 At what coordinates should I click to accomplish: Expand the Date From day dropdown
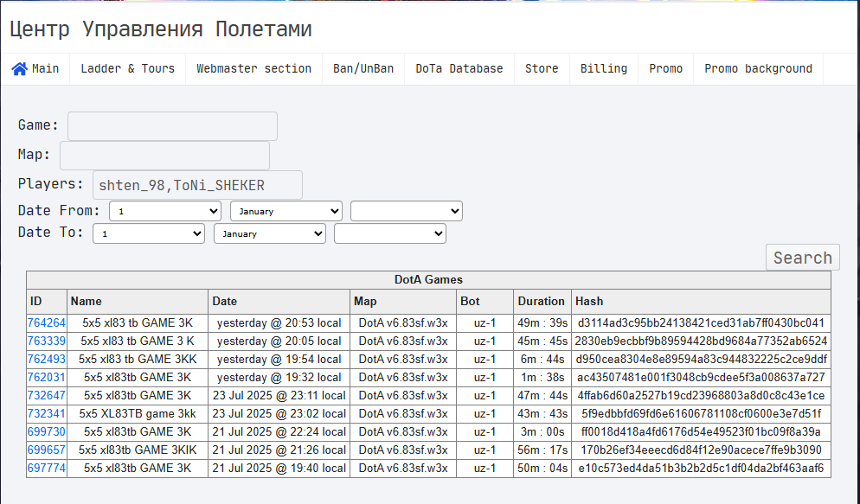pyautogui.click(x=165, y=211)
